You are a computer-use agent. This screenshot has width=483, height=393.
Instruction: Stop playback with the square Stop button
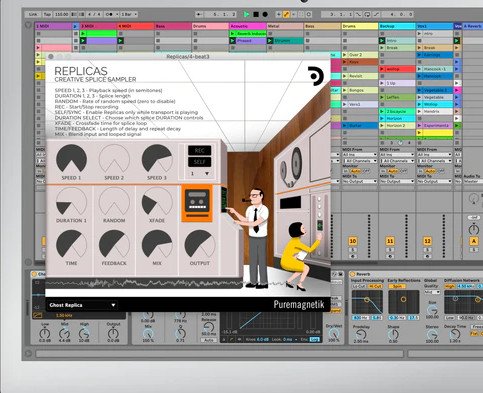coord(256,14)
